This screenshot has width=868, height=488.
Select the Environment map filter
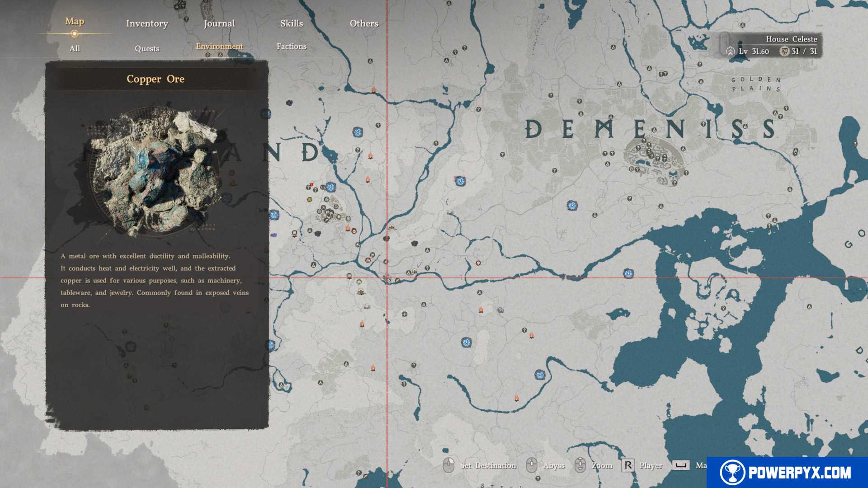click(219, 46)
